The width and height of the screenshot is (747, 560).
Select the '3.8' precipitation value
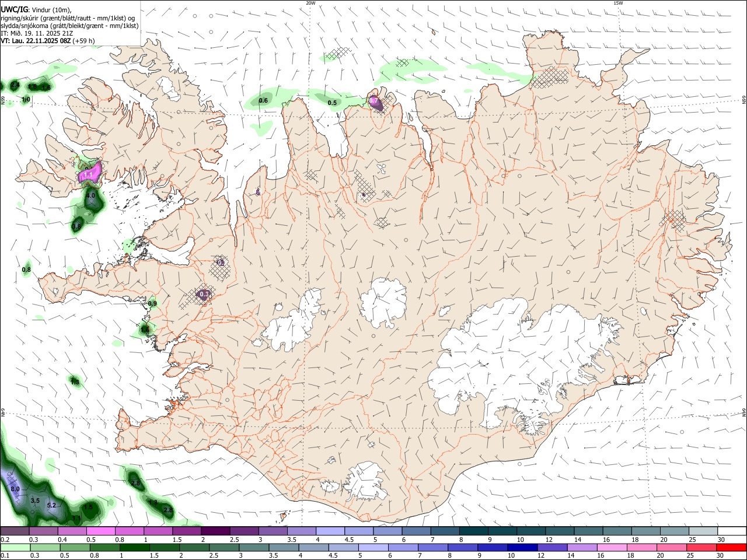[x=76, y=226]
